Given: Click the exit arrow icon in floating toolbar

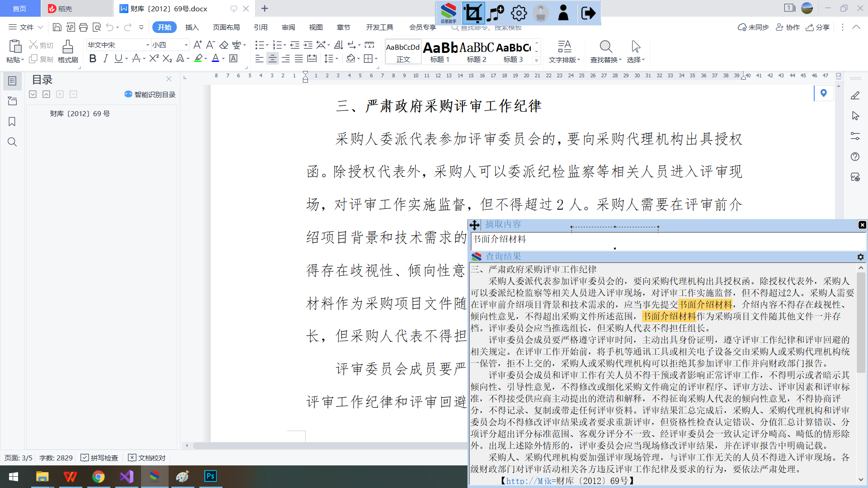Looking at the screenshot, I should coord(588,13).
